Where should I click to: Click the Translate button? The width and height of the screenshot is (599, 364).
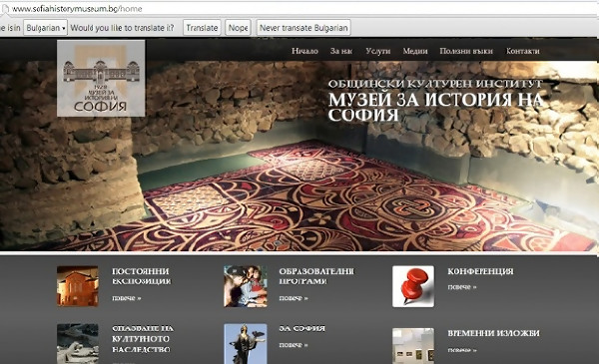(x=202, y=28)
